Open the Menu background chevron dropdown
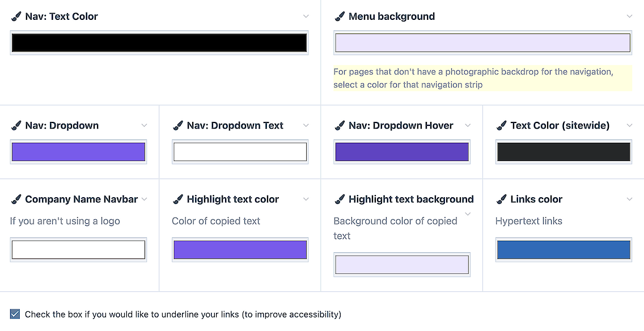The height and width of the screenshot is (331, 644). click(x=629, y=16)
